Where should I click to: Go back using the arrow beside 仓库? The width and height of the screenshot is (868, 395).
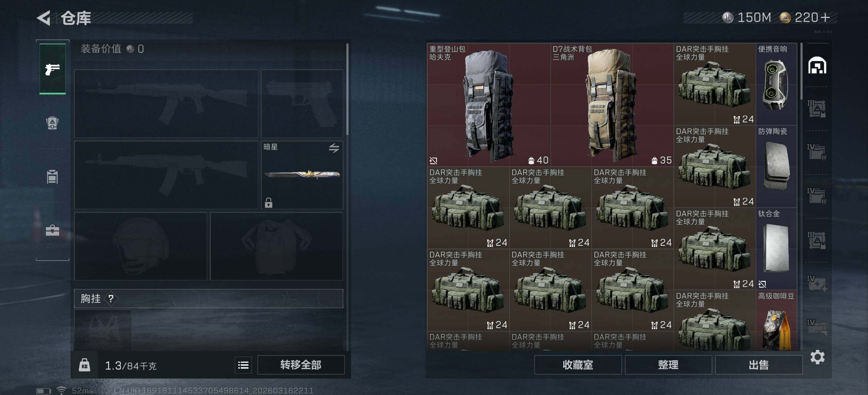pos(44,18)
